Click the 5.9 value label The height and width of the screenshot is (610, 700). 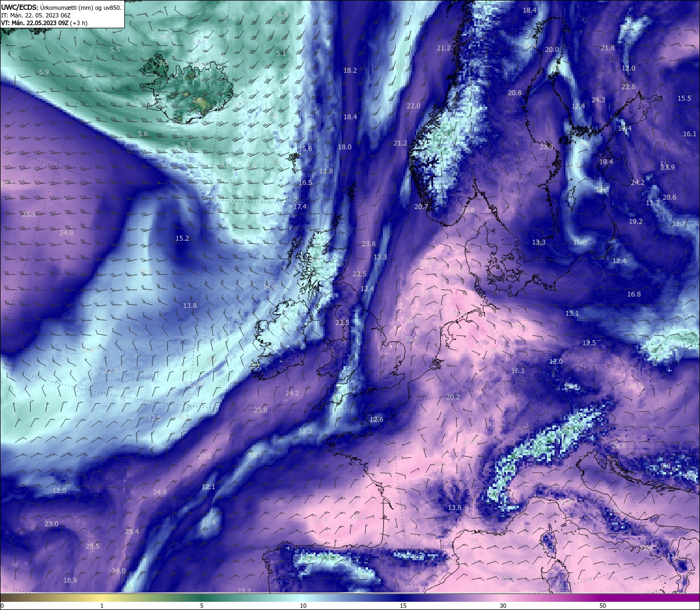pos(44,72)
